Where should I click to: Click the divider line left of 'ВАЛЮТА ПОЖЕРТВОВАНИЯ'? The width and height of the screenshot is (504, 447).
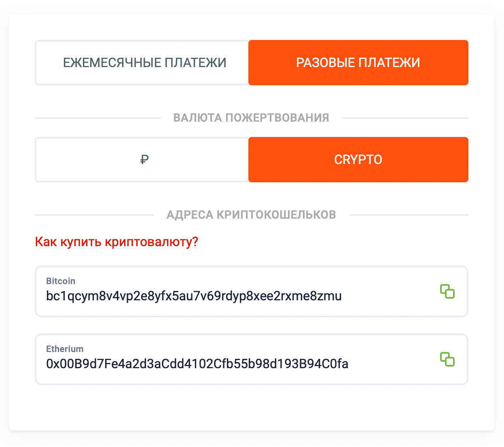click(x=97, y=118)
